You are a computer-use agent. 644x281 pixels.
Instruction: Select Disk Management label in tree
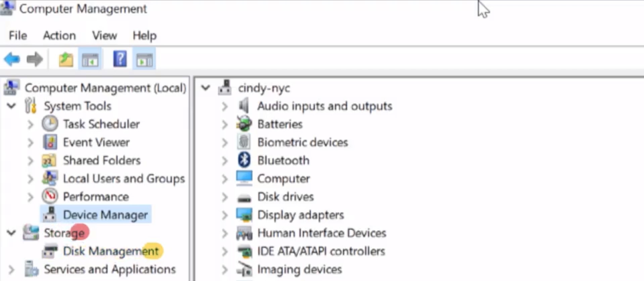(x=111, y=251)
